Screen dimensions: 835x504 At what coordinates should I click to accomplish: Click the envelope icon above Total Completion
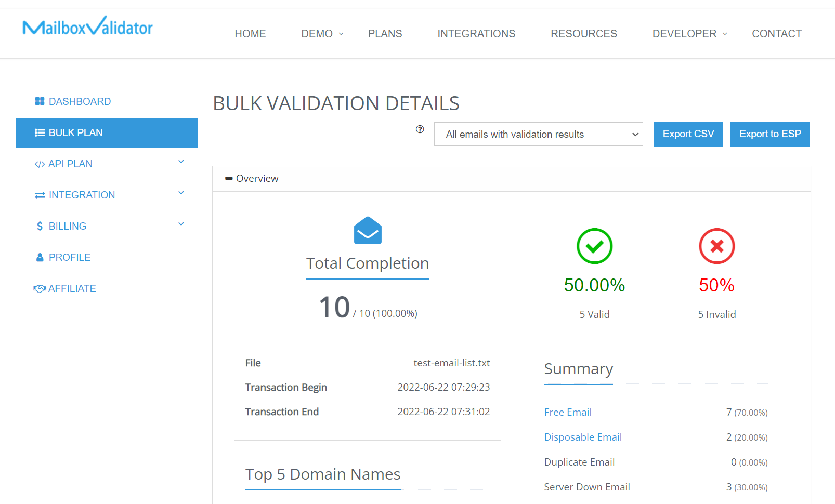368,230
